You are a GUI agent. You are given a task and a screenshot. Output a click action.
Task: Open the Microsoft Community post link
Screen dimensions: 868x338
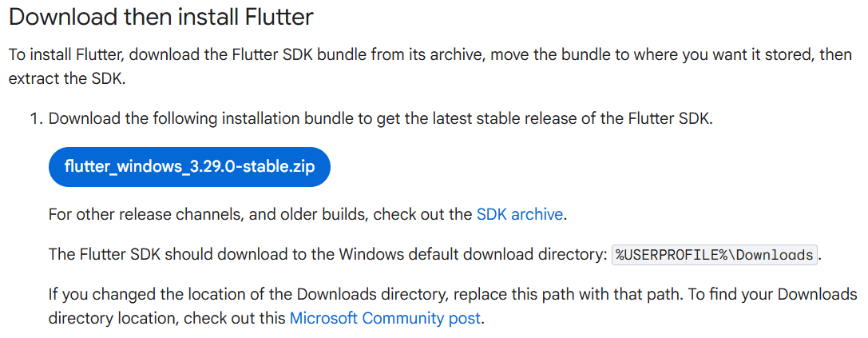(386, 318)
